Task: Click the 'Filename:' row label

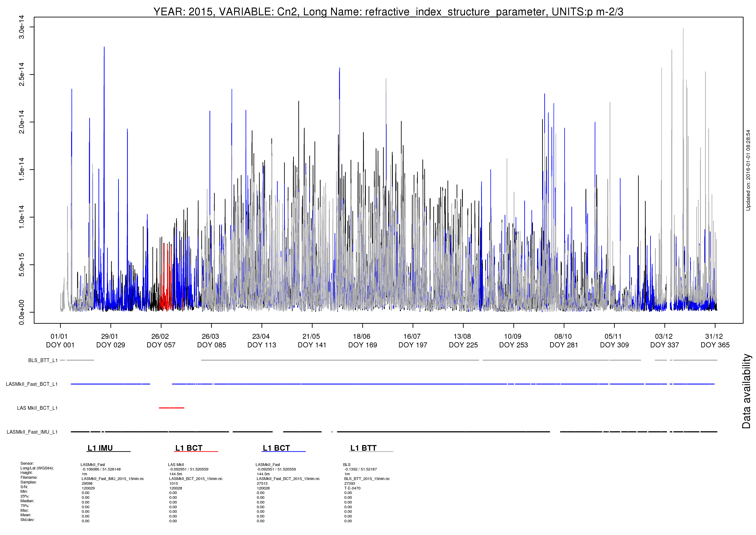Action: click(29, 477)
